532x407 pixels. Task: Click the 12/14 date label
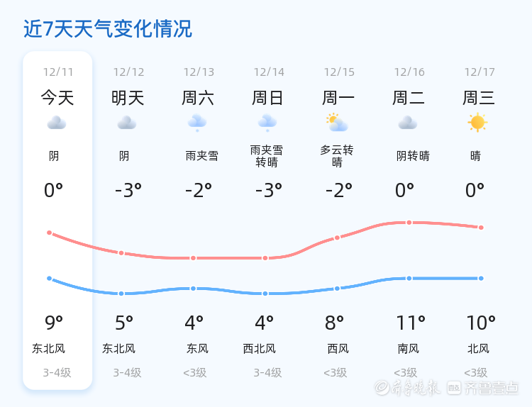269,72
